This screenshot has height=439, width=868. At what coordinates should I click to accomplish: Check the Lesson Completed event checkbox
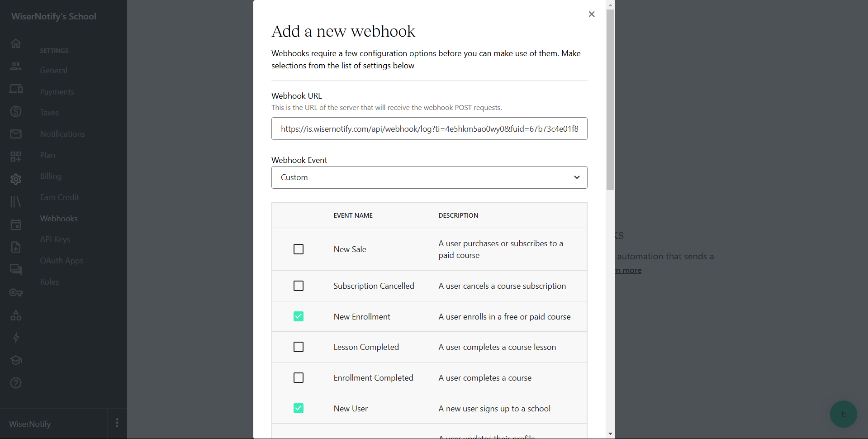[299, 347]
